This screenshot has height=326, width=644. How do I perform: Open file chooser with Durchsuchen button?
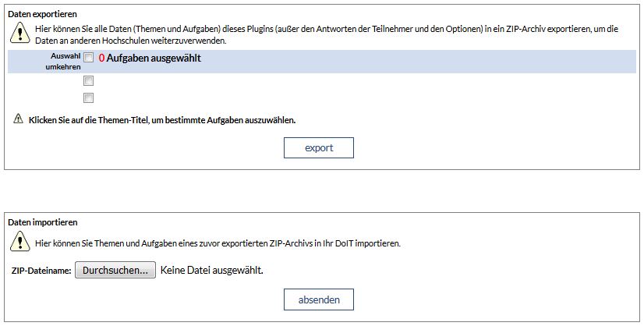(115, 271)
